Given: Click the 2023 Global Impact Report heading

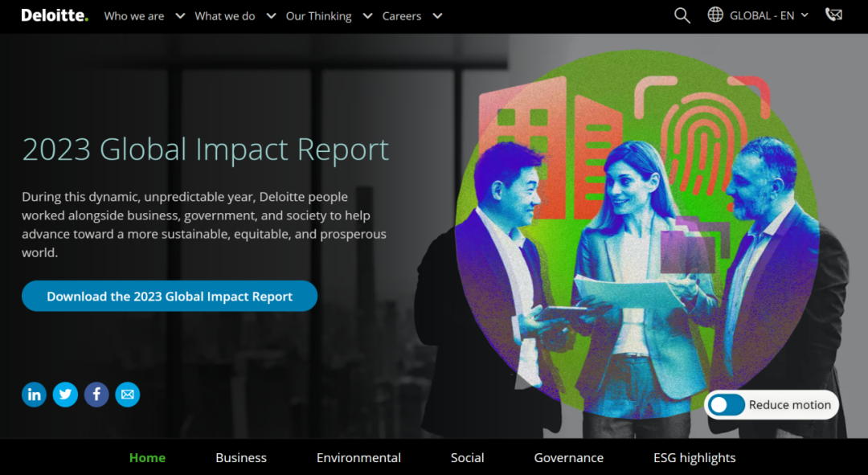Looking at the screenshot, I should pyautogui.click(x=206, y=149).
